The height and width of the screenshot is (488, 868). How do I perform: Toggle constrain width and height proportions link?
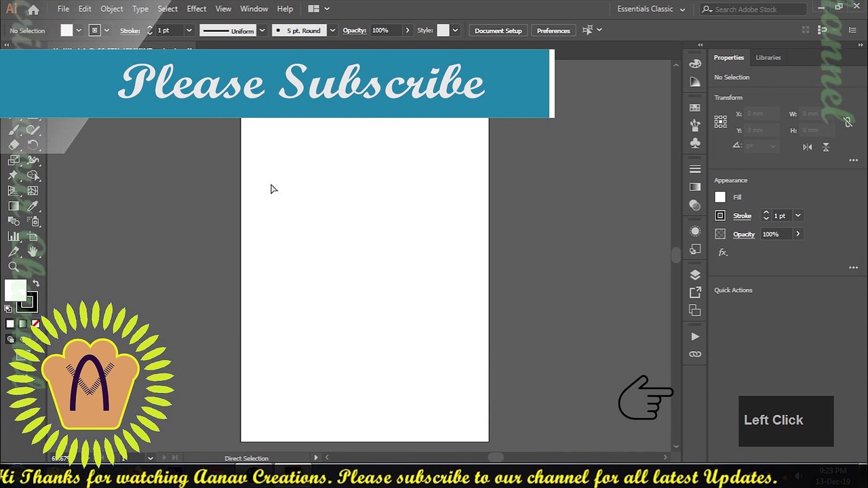point(848,122)
